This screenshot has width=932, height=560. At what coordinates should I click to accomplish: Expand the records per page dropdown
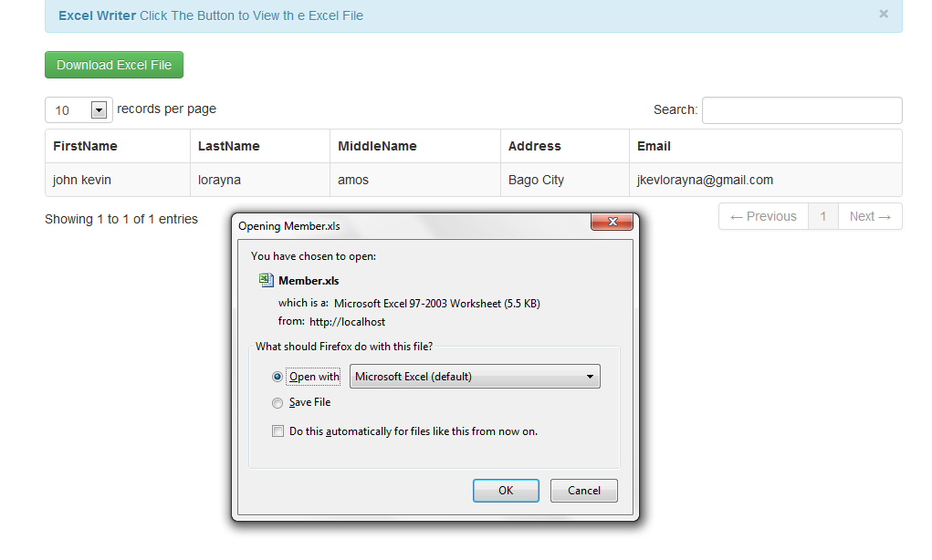[79, 109]
